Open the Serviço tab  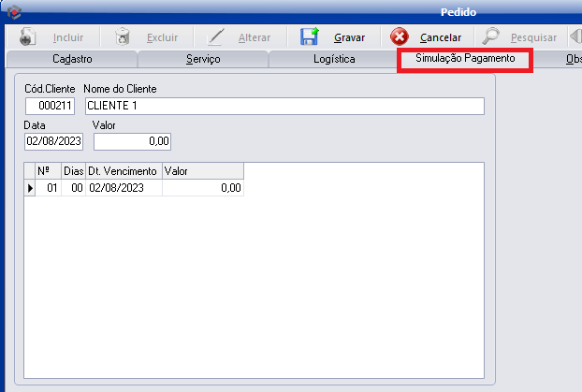(x=203, y=59)
